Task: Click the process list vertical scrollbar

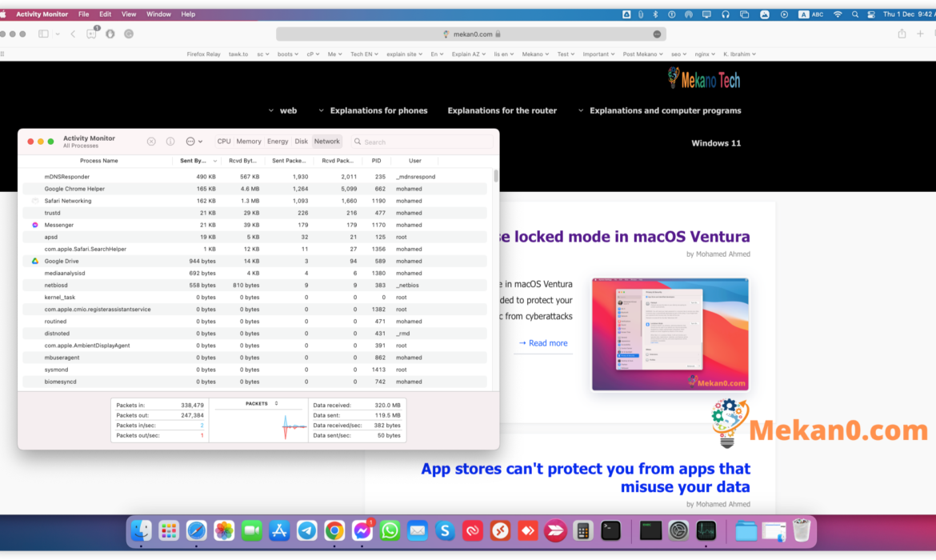Action: (495, 176)
